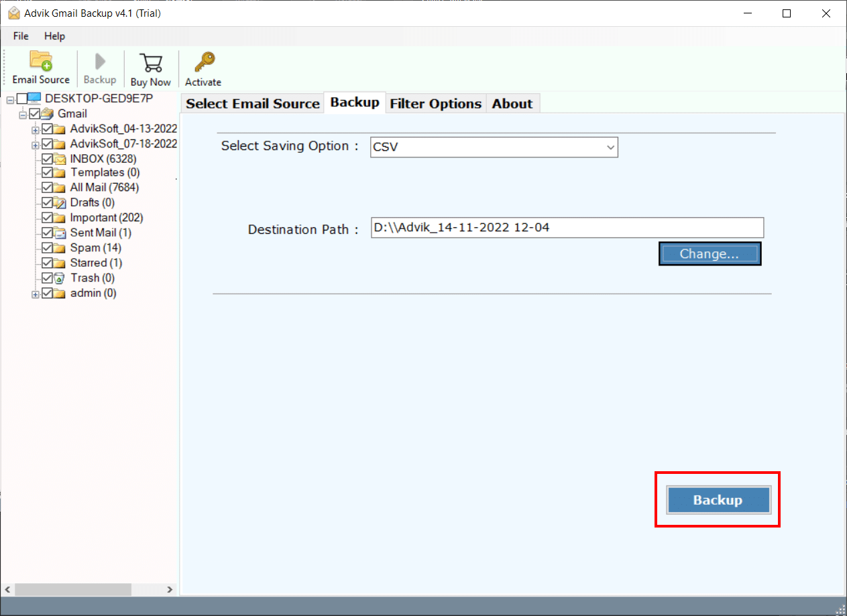Select the Important (202) folder label
Viewport: 847px width, 616px height.
(106, 218)
